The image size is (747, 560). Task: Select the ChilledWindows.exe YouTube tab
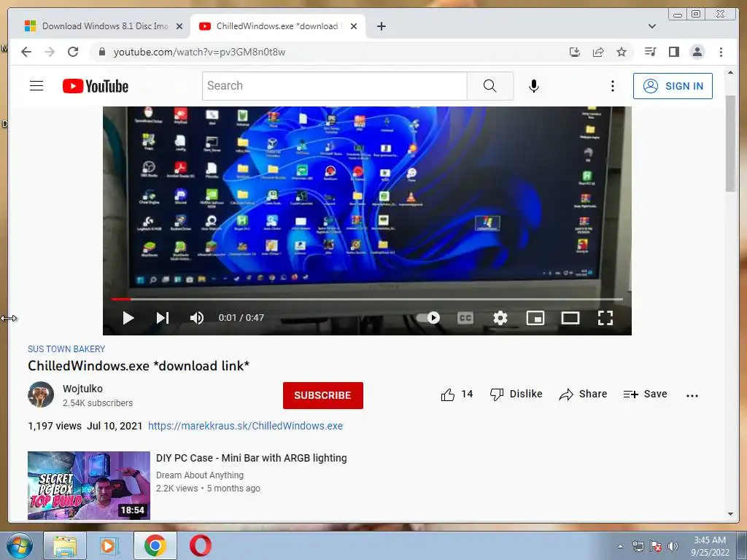(x=276, y=26)
